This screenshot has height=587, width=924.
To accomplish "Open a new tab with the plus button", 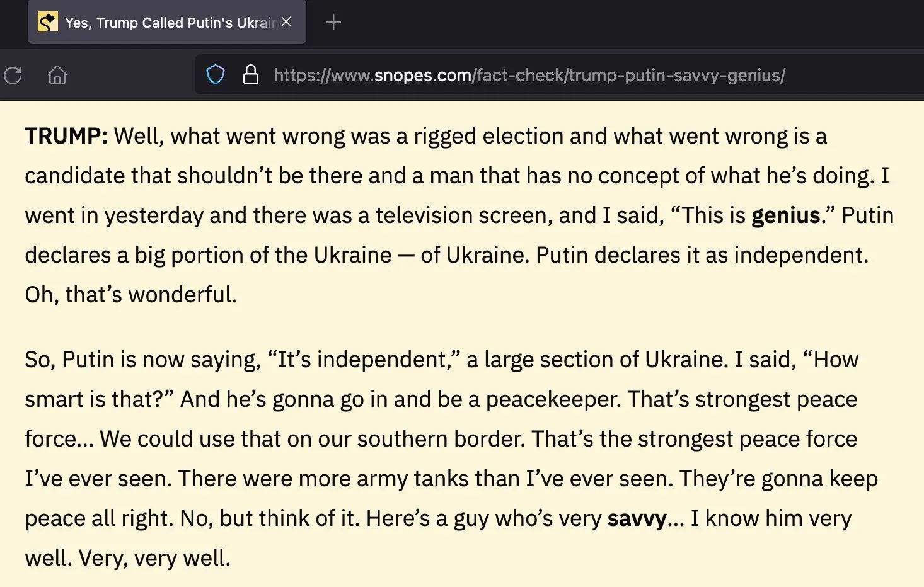I will pos(333,23).
